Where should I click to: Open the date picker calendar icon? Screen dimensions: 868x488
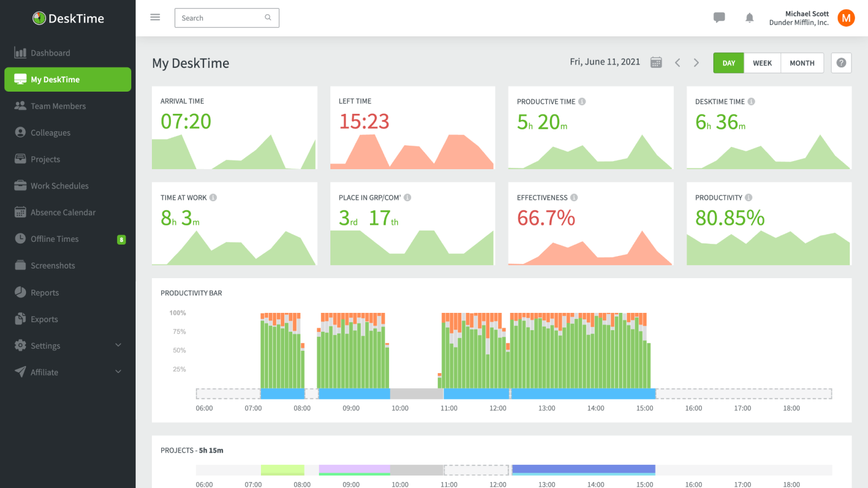pyautogui.click(x=656, y=62)
